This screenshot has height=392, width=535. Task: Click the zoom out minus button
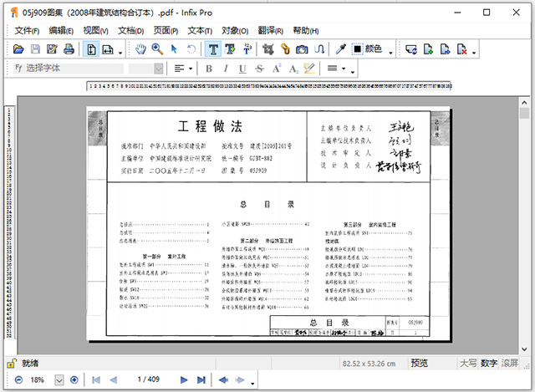click(18, 379)
